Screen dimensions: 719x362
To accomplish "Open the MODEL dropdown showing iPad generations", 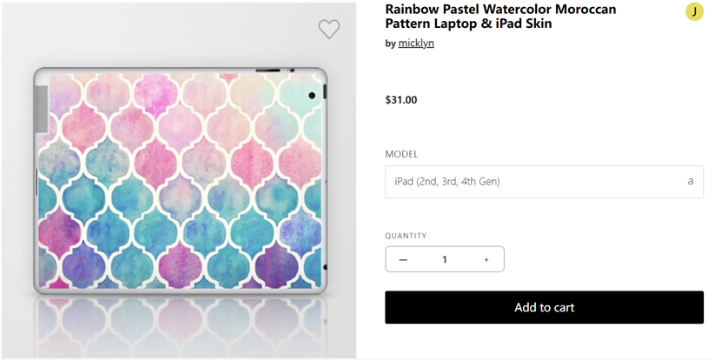I will [544, 182].
